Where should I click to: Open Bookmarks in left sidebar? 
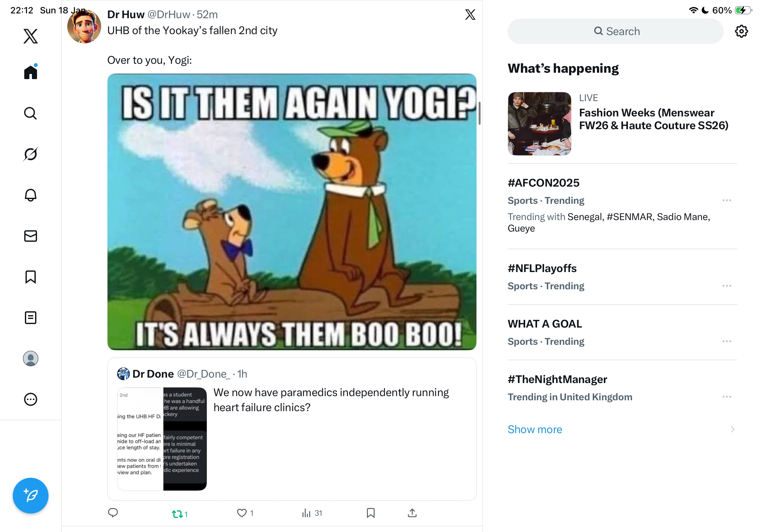pos(31,277)
